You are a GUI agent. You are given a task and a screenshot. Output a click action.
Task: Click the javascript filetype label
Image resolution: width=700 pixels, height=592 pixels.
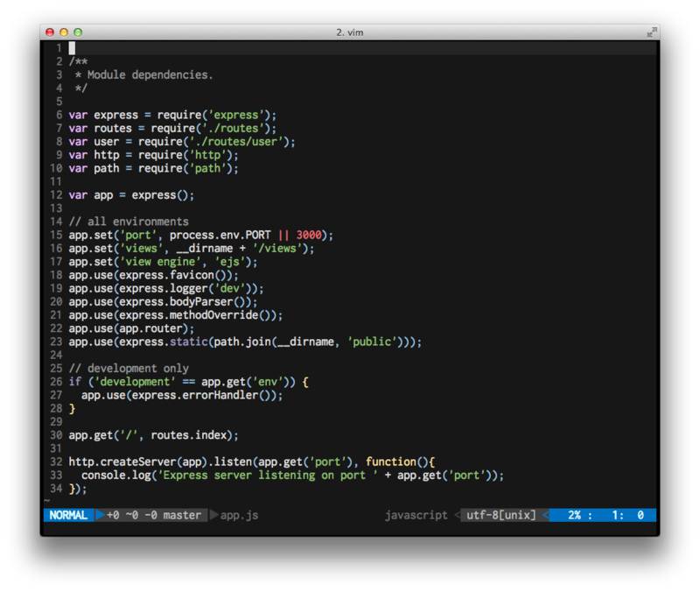click(x=416, y=515)
